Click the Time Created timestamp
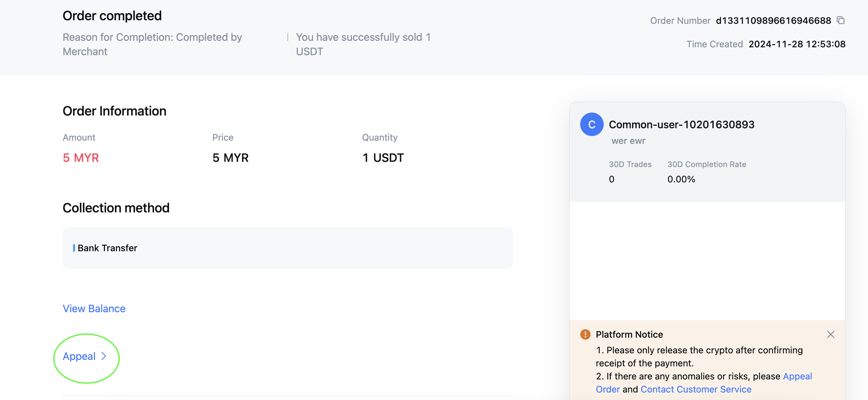 tap(797, 44)
